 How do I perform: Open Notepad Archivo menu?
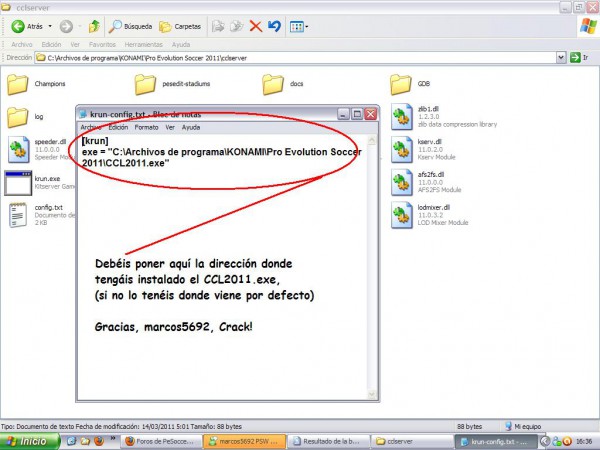[91, 127]
